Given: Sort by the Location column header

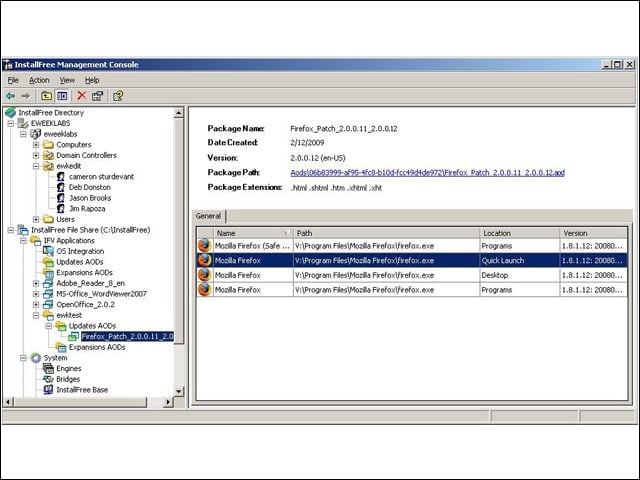Looking at the screenshot, I should click(520, 233).
